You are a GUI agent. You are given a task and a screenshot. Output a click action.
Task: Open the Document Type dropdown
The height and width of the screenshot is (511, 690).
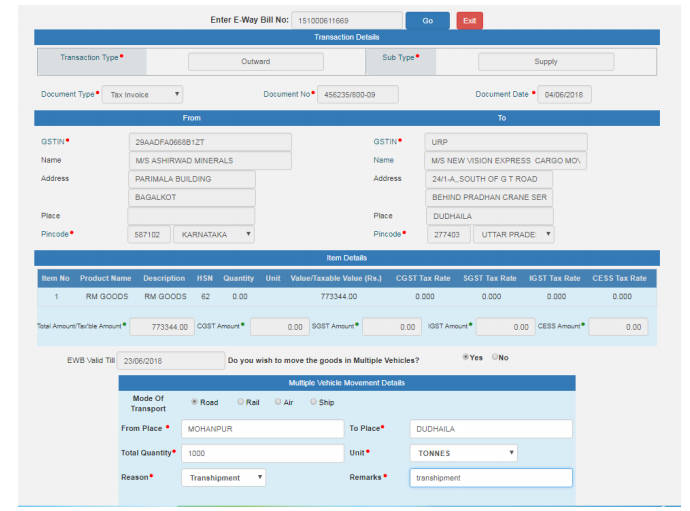point(143,94)
